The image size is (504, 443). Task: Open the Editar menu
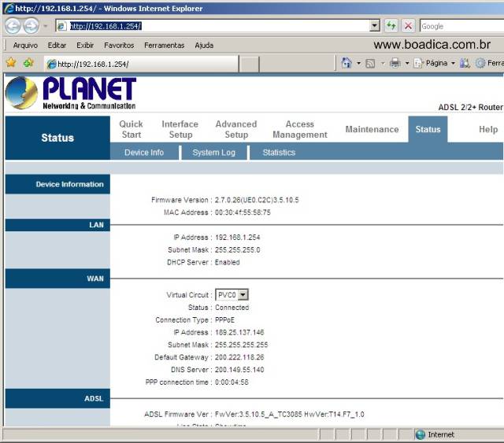[57, 46]
